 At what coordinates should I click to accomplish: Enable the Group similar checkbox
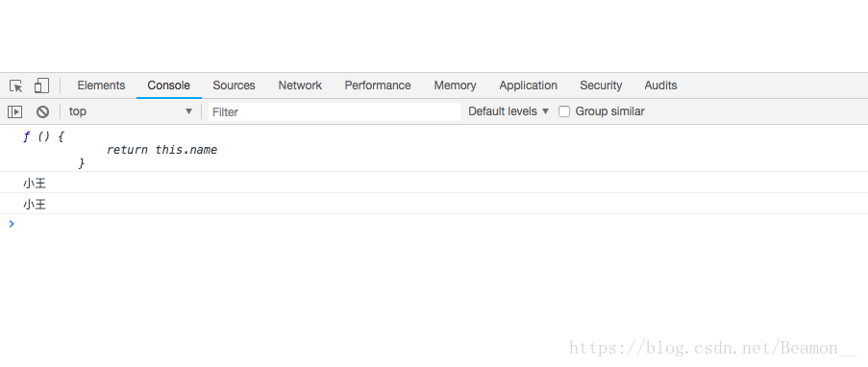564,111
